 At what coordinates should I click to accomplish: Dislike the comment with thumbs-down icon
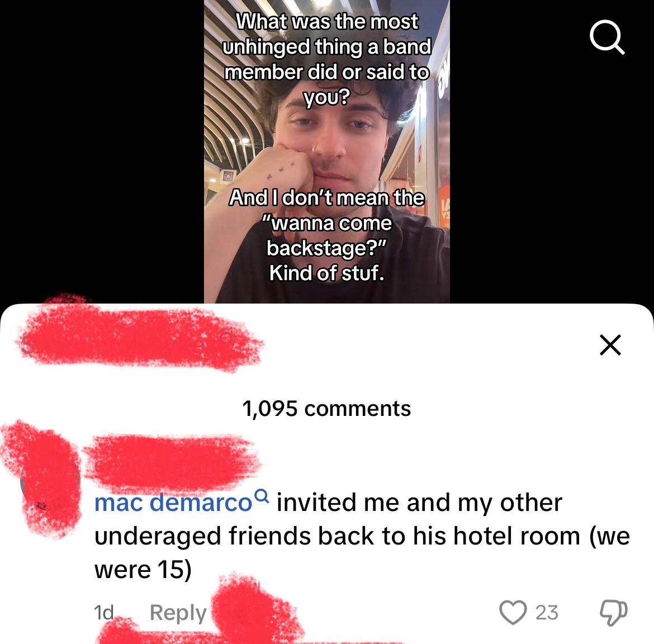(613, 612)
